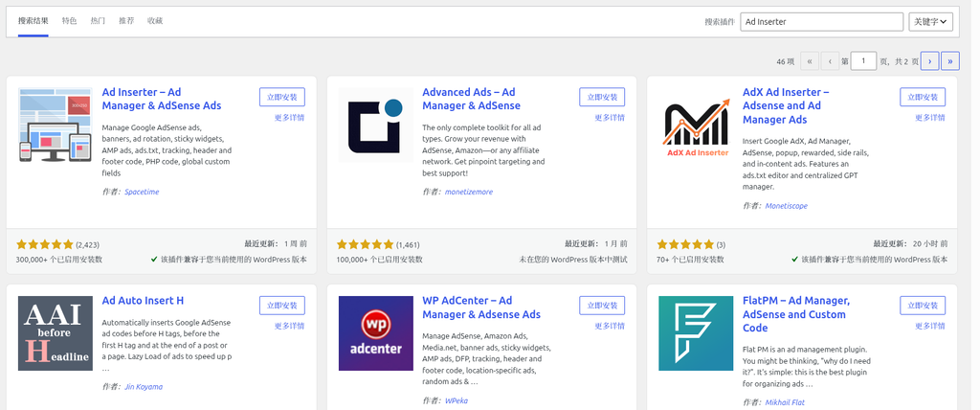Switch to the 热门 tab
Image resolution: width=980 pixels, height=410 pixels.
[98, 21]
